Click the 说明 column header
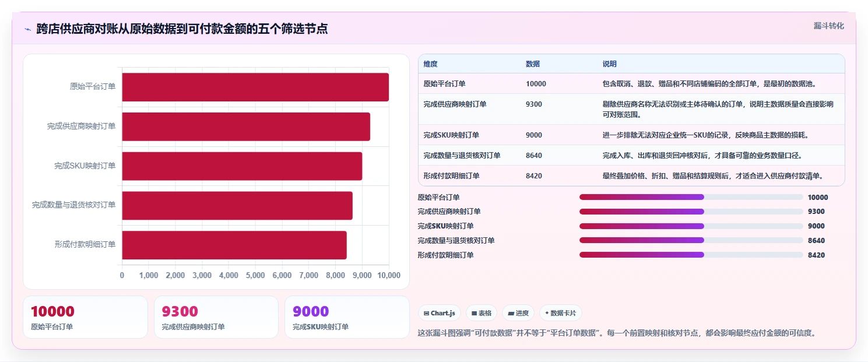The height and width of the screenshot is (362, 868). pyautogui.click(x=610, y=64)
